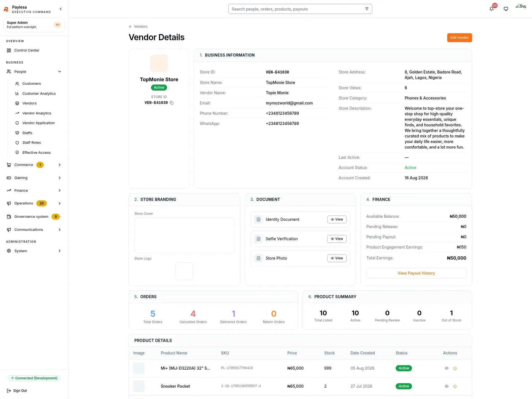Click the Store Cover image area
532x399 pixels.
tap(184, 235)
